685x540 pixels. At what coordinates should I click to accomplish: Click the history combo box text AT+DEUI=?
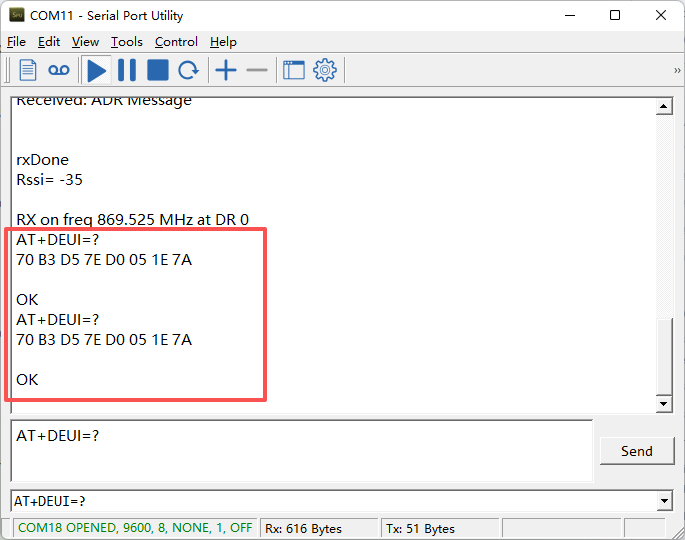(49, 501)
